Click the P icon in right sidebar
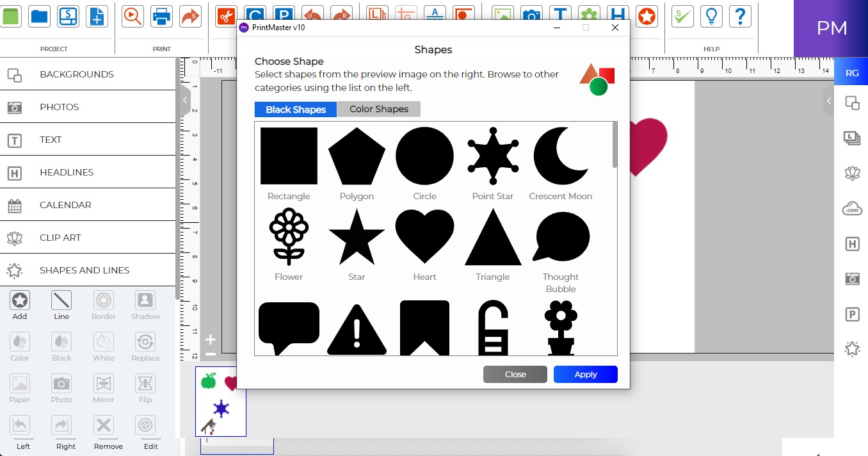The image size is (868, 456). coord(852,314)
